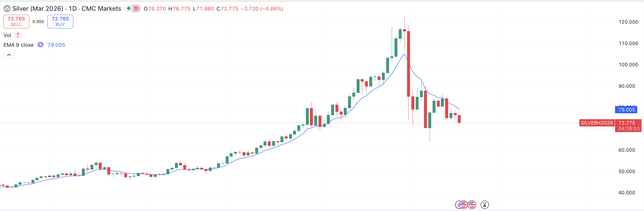Select the Vol indicator label
Screen dimensions: 644x211
click(7, 35)
